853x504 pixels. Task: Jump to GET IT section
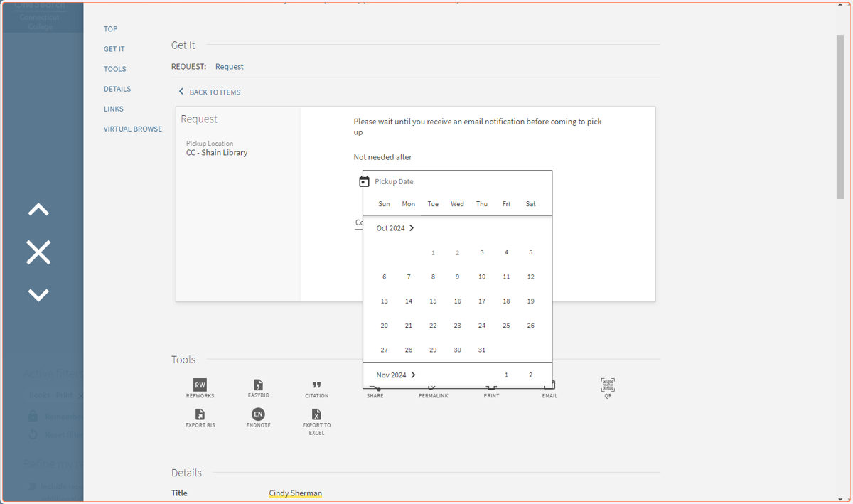tap(114, 49)
